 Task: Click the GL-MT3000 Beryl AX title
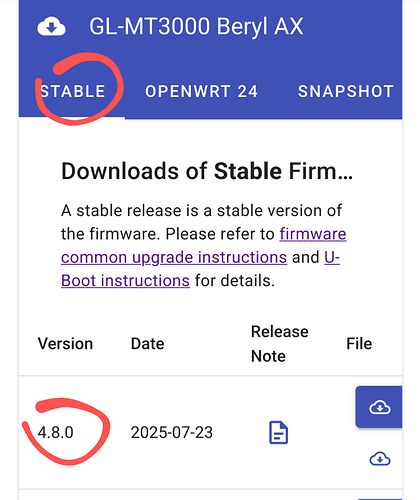[x=196, y=26]
